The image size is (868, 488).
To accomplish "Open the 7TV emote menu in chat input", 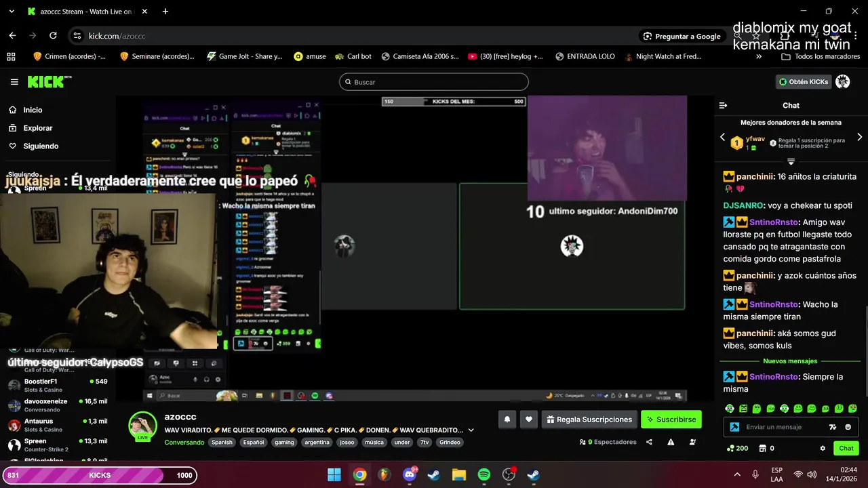I will pyautogui.click(x=833, y=427).
